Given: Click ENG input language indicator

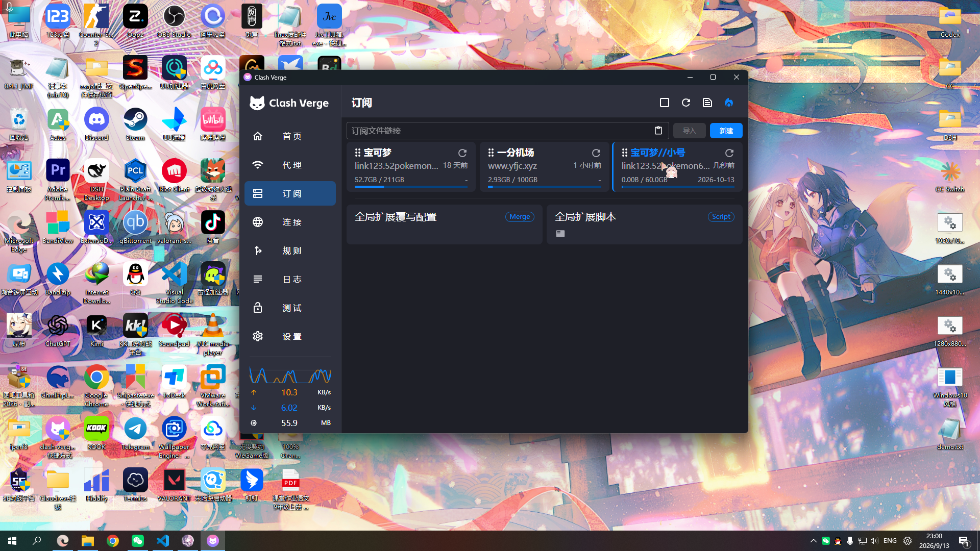Looking at the screenshot, I should (x=890, y=540).
